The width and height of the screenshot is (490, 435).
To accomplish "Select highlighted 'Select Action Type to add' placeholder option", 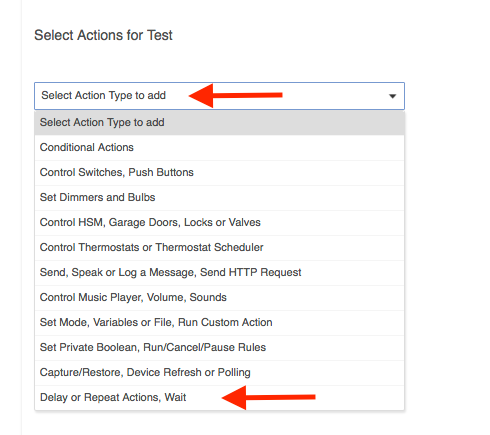I will tap(219, 122).
